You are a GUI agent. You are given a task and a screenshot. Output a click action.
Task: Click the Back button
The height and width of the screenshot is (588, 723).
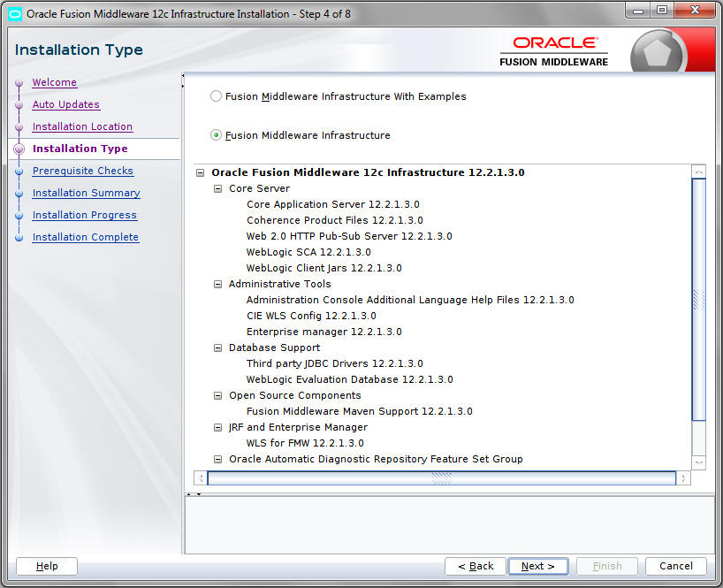click(x=476, y=566)
